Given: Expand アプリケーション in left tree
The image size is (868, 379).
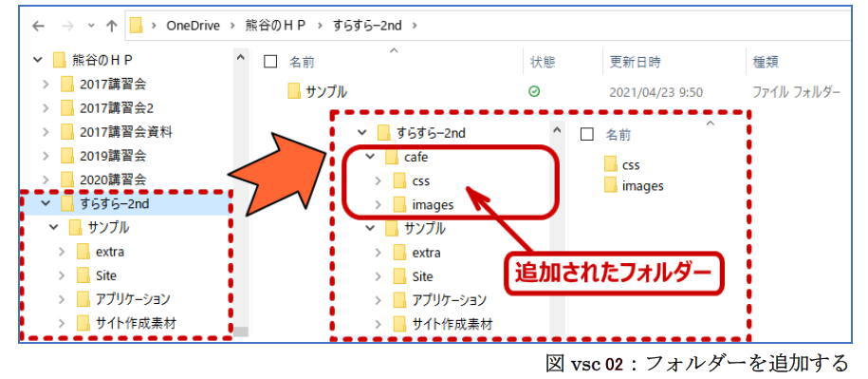Looking at the screenshot, I should click(62, 299).
